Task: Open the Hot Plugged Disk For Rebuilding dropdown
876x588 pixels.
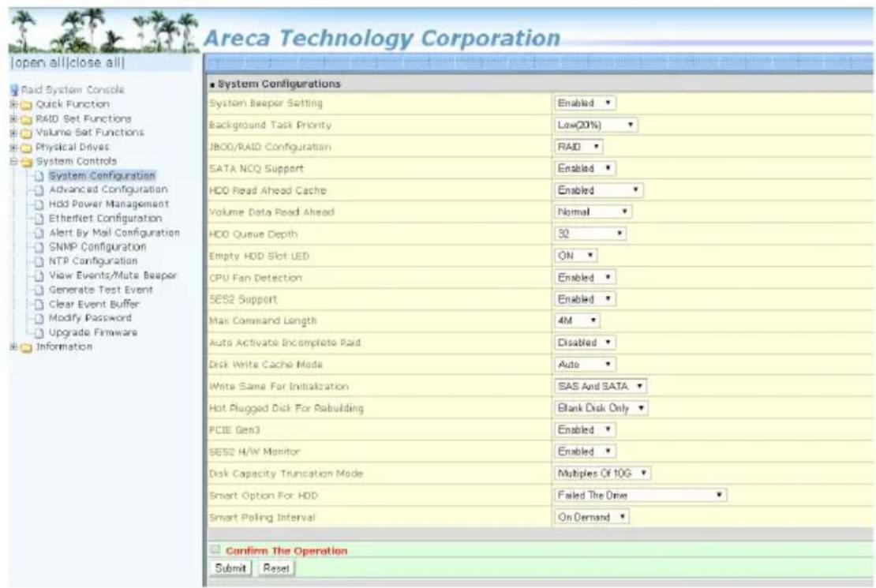Action: (601, 408)
